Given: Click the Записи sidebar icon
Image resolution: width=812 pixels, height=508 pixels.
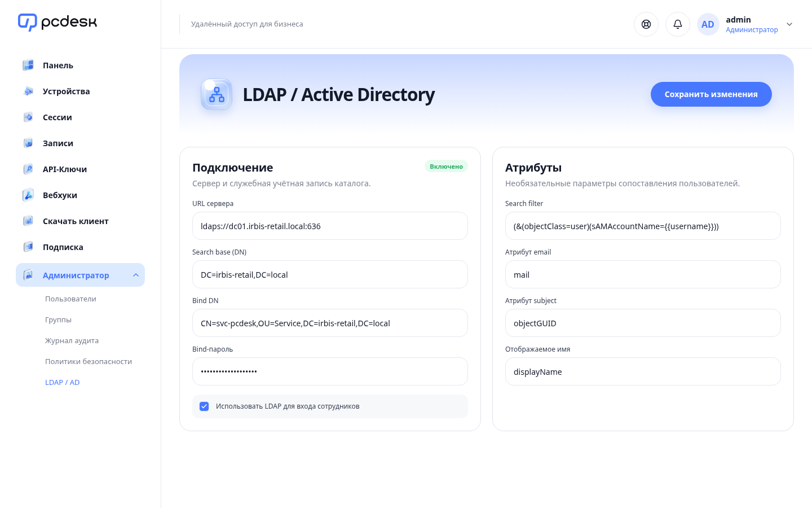Looking at the screenshot, I should 28,143.
